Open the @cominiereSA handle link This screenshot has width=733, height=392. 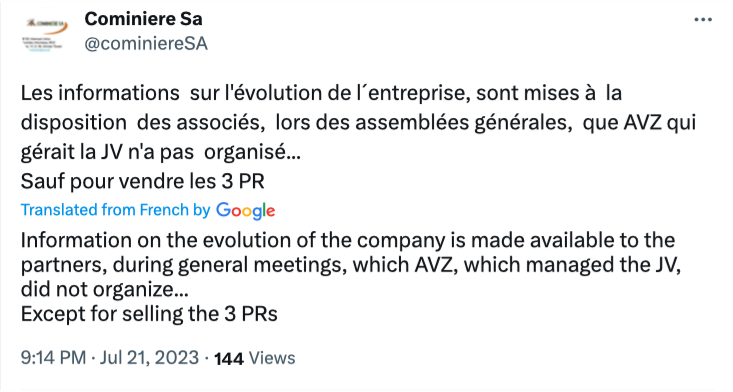[x=146, y=43]
